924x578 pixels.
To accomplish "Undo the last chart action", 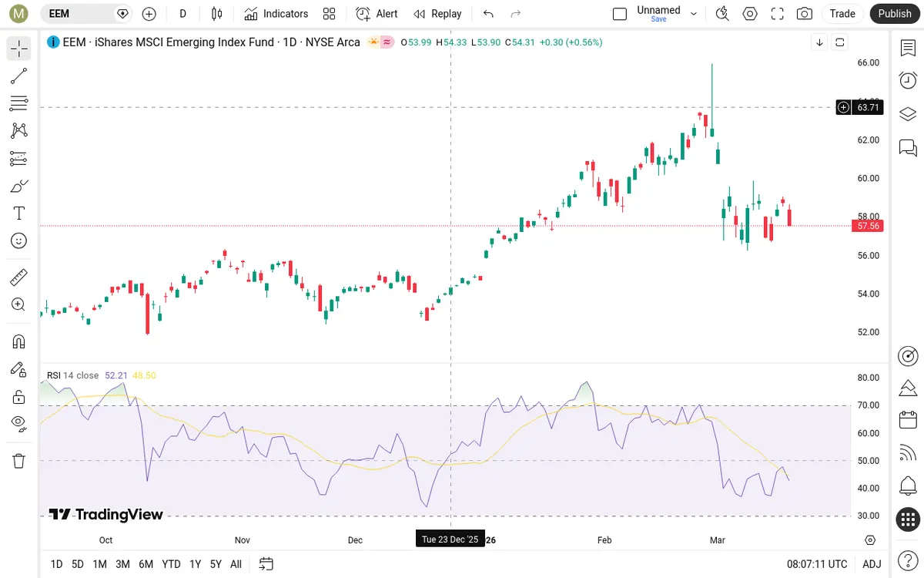I will (488, 14).
